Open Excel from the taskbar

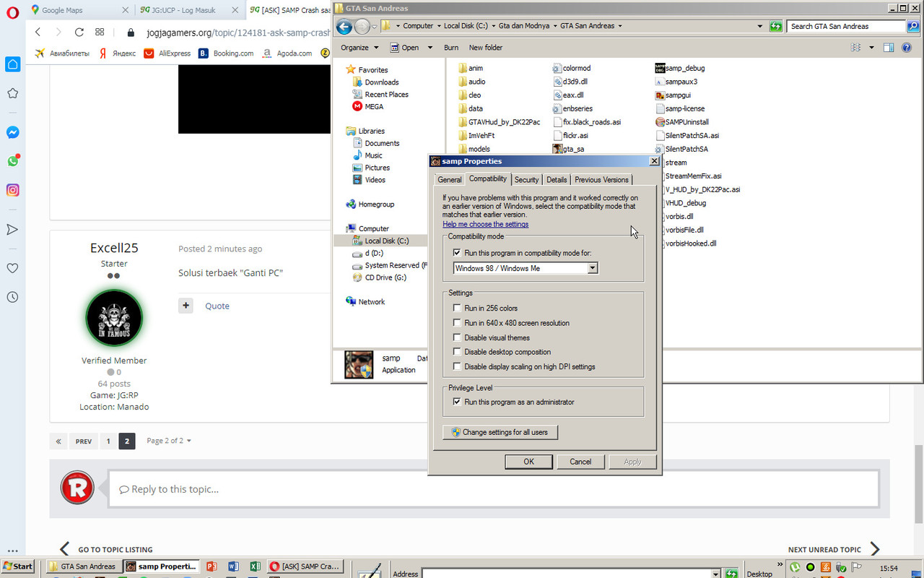[255, 566]
